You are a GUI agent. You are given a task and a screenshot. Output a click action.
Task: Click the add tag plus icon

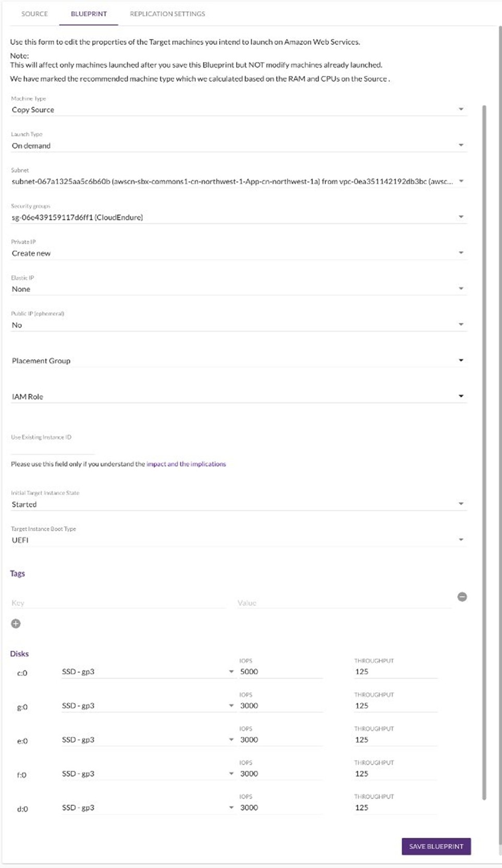[x=16, y=624]
